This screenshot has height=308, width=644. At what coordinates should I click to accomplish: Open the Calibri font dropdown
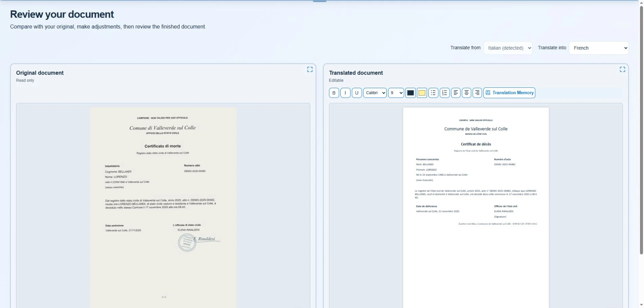point(375,93)
